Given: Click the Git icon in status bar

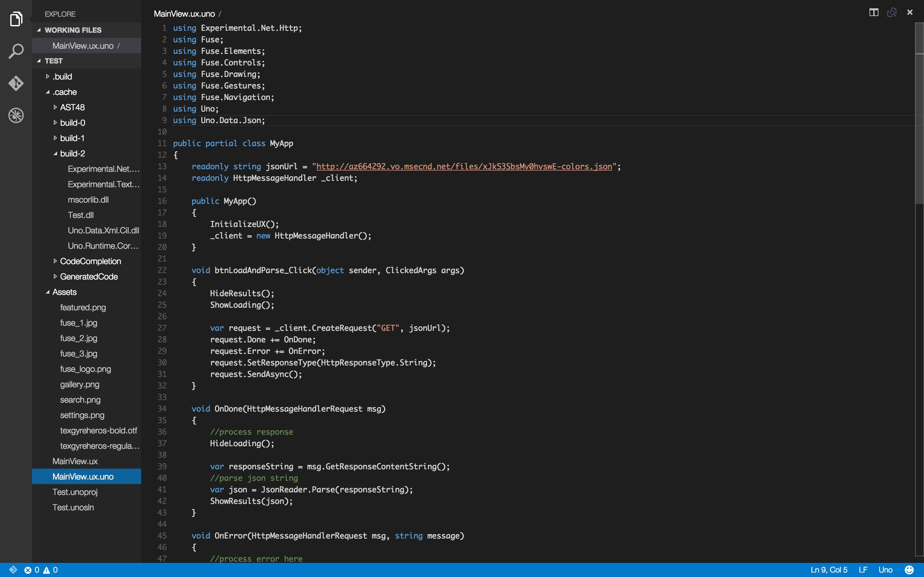Looking at the screenshot, I should [x=13, y=570].
